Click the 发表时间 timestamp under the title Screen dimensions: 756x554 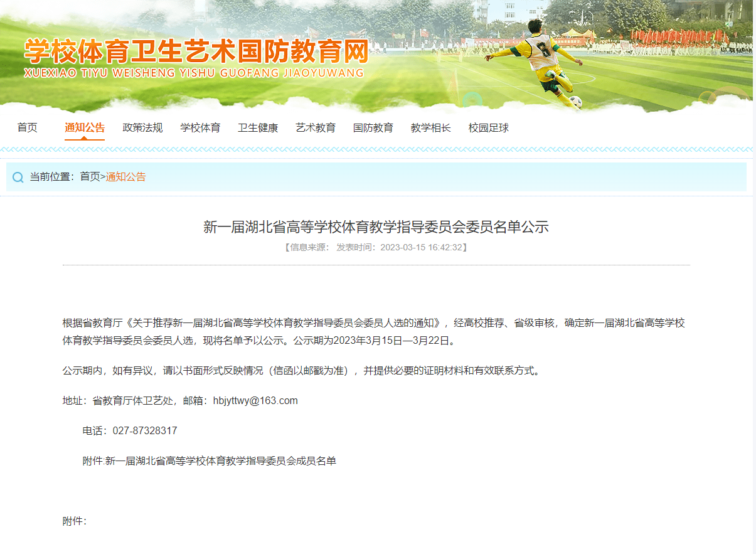[x=402, y=247]
